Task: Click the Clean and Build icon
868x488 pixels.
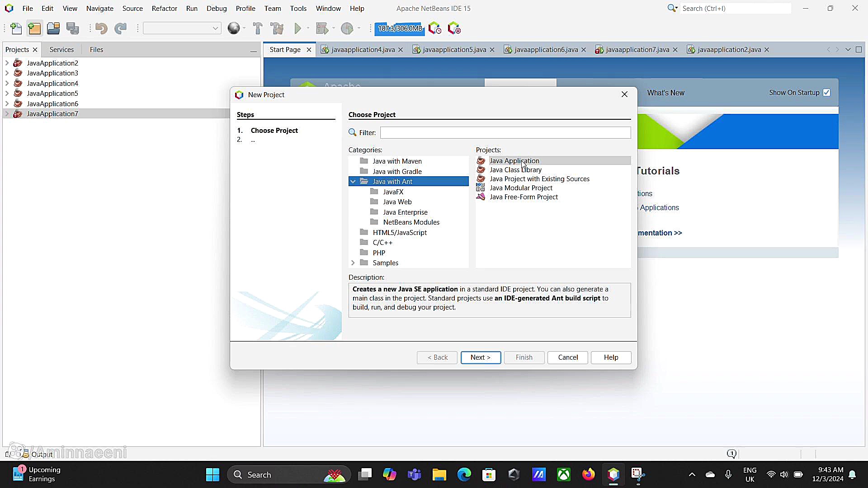Action: point(277,28)
